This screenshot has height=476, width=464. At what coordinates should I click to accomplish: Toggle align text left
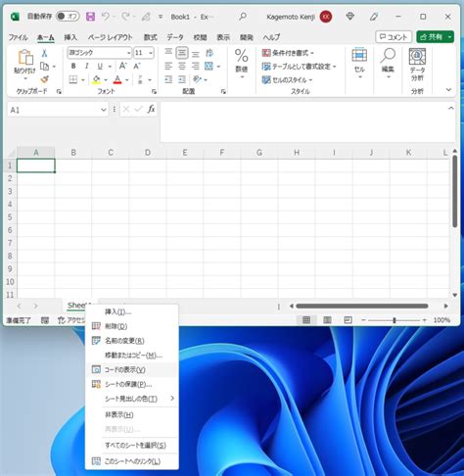point(168,67)
